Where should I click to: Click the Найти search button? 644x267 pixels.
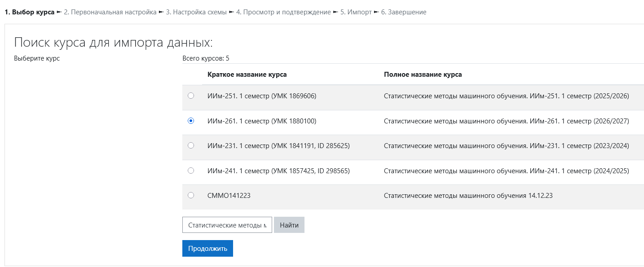point(289,225)
